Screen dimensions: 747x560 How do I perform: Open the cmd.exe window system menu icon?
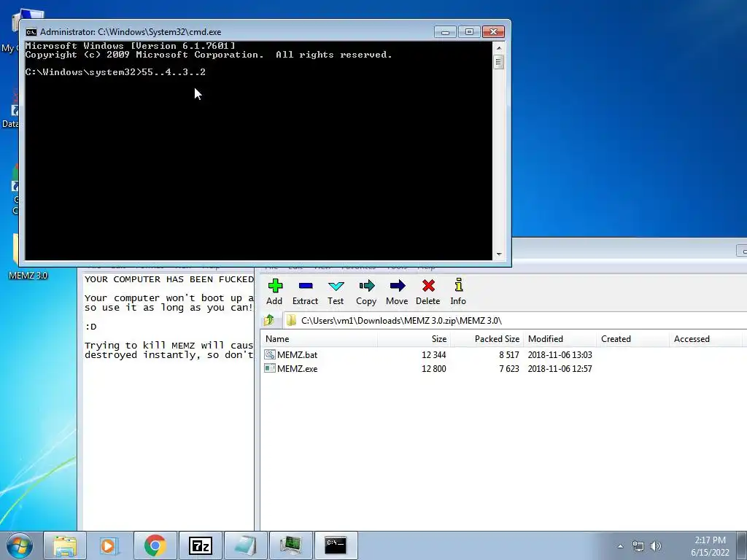coord(31,32)
